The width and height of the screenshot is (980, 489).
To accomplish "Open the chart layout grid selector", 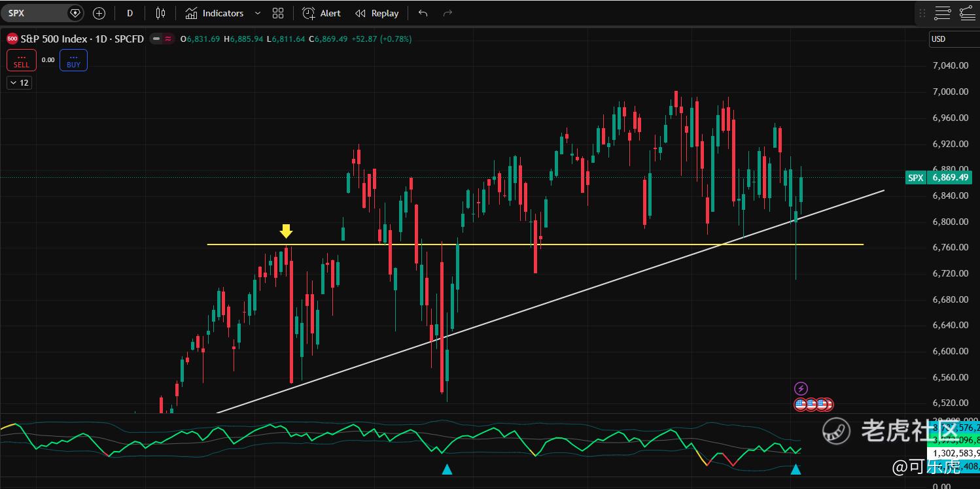I will (278, 13).
